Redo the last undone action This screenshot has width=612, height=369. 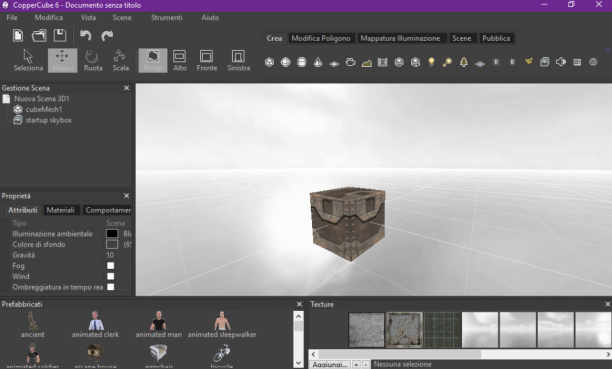(107, 36)
